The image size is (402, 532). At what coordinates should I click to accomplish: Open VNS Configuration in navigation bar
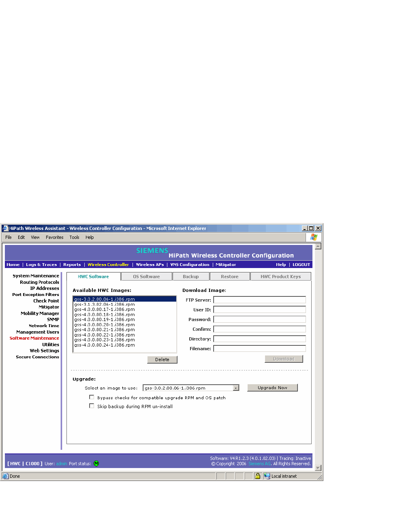pos(190,264)
